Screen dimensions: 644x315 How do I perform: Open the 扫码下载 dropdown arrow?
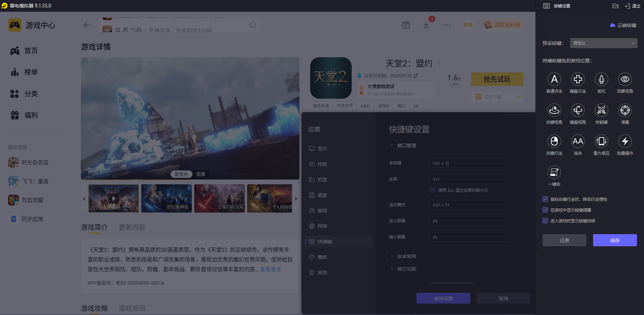click(x=519, y=97)
